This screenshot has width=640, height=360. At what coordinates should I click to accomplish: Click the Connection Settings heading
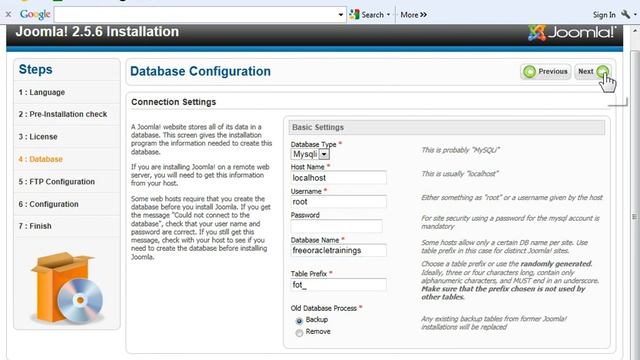click(173, 102)
